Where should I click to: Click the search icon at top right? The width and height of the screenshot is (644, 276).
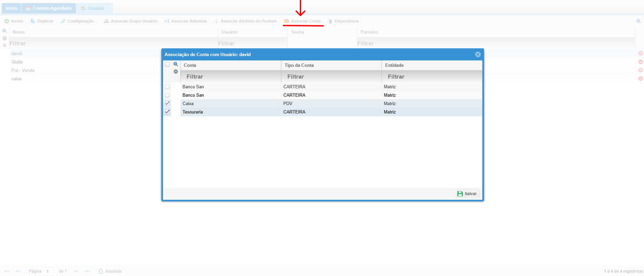pos(638,21)
